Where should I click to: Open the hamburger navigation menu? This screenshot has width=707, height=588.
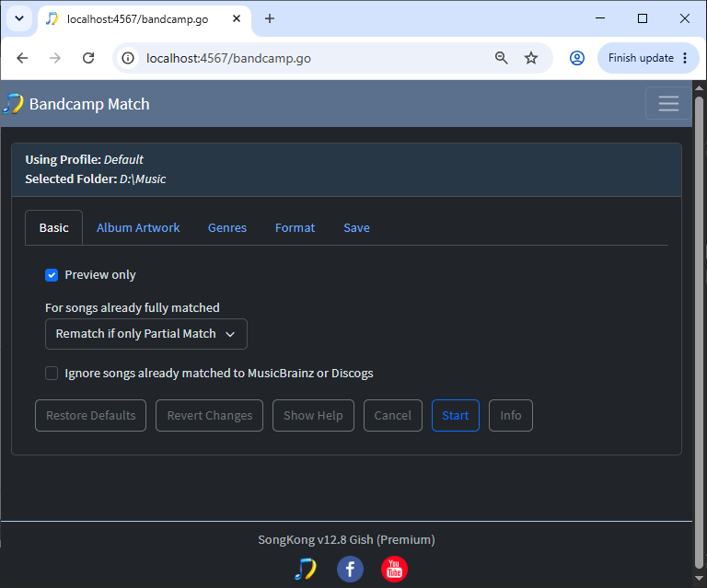tap(668, 103)
